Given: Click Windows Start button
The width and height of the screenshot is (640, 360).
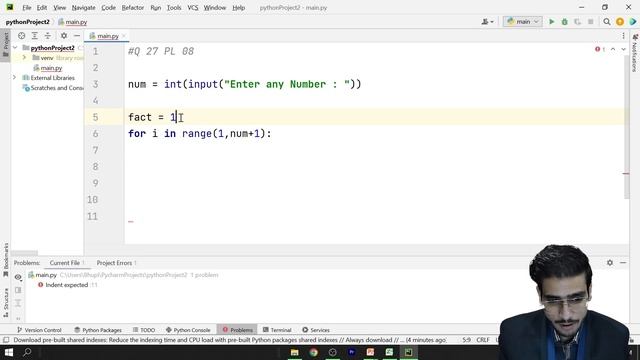Looking at the screenshot, I should click(9, 352).
